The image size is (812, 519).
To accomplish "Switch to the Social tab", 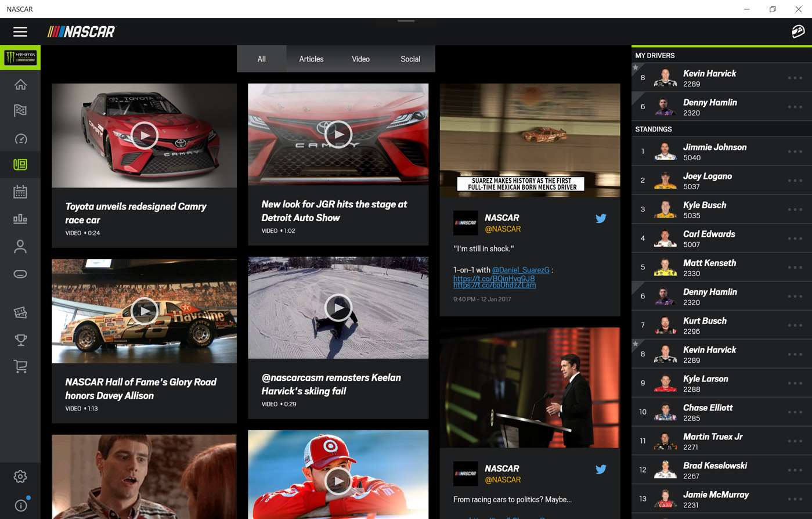I will tap(410, 59).
